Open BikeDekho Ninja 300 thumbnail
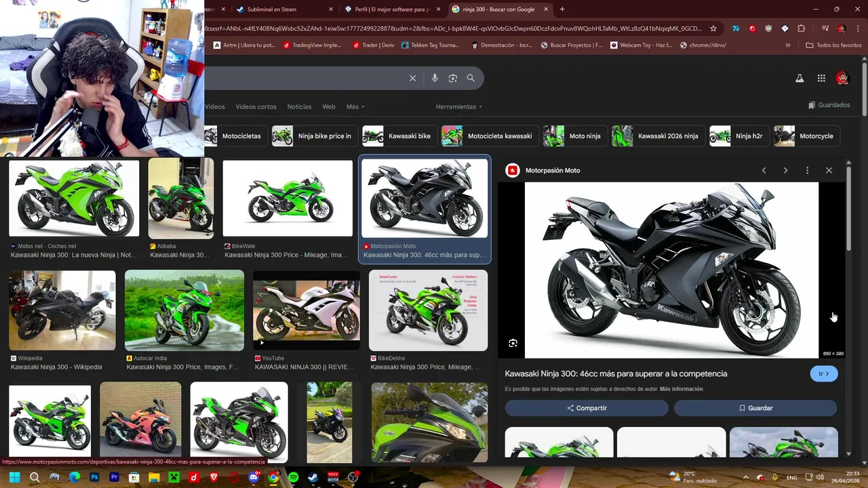868x488 pixels. click(x=428, y=310)
